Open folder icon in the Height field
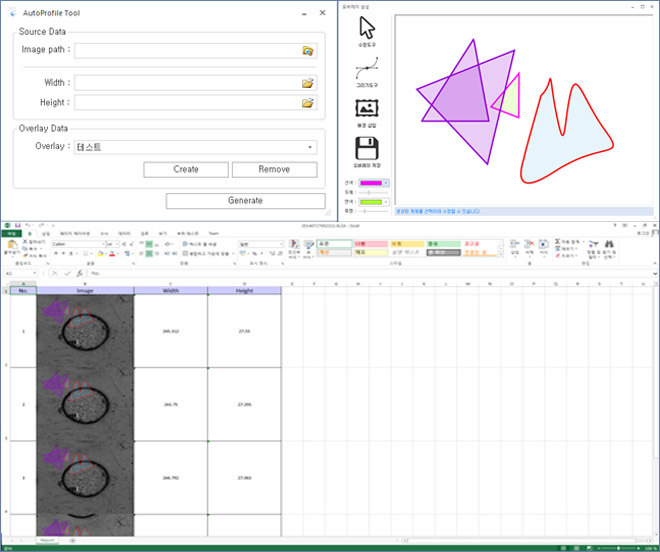660x552 pixels. [x=308, y=103]
